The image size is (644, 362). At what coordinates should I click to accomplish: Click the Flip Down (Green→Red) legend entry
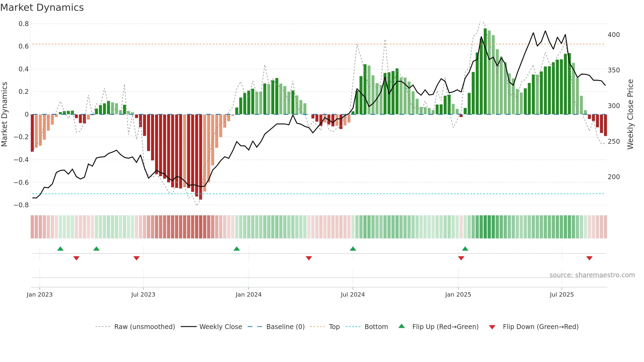tap(533, 327)
